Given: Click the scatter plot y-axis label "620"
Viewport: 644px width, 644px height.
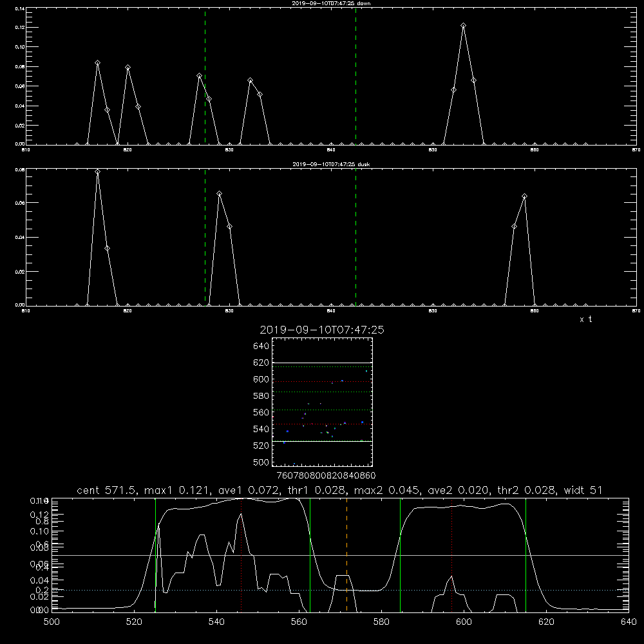Looking at the screenshot, I should [261, 363].
